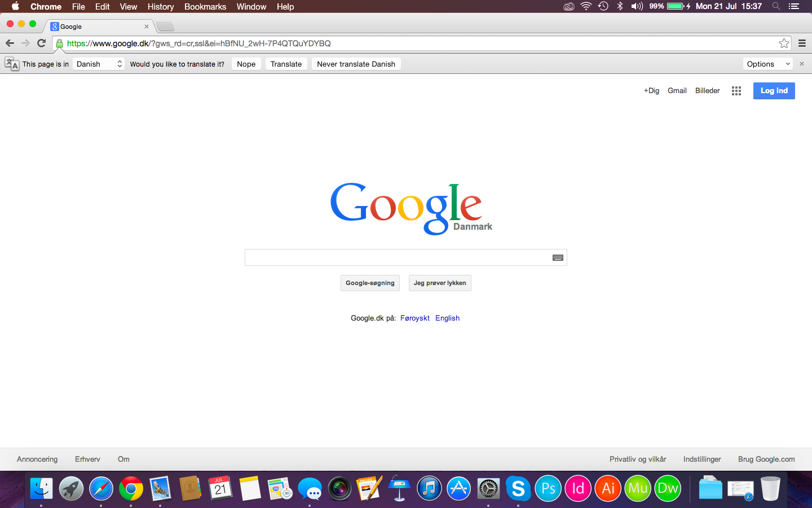The height and width of the screenshot is (508, 812).
Task: Open the Bookmarks menu
Action: (205, 7)
